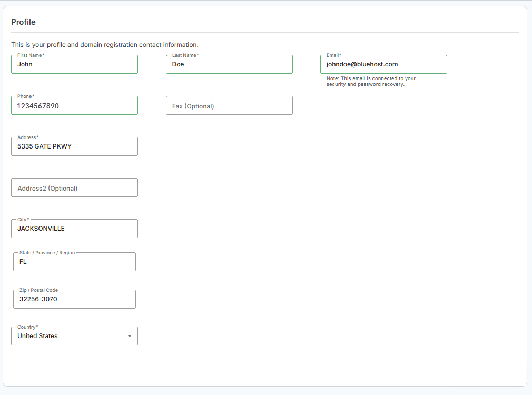The height and width of the screenshot is (395, 532).
Task: Click the Profile section heading
Action: point(23,22)
